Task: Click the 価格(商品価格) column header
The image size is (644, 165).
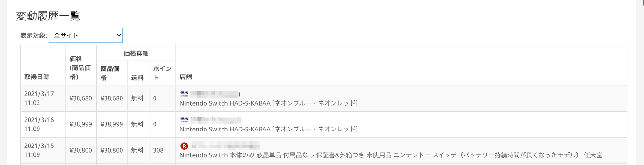Action: click(80, 67)
